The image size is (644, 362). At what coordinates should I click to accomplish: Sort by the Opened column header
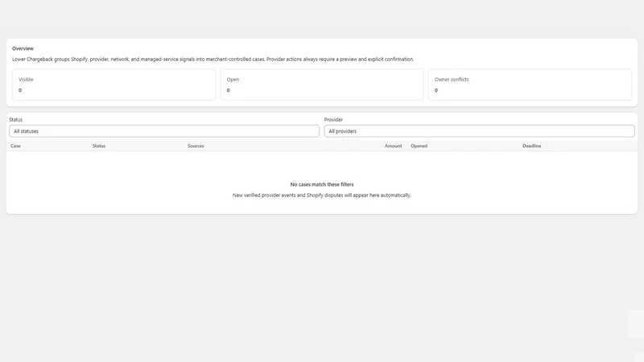(419, 146)
